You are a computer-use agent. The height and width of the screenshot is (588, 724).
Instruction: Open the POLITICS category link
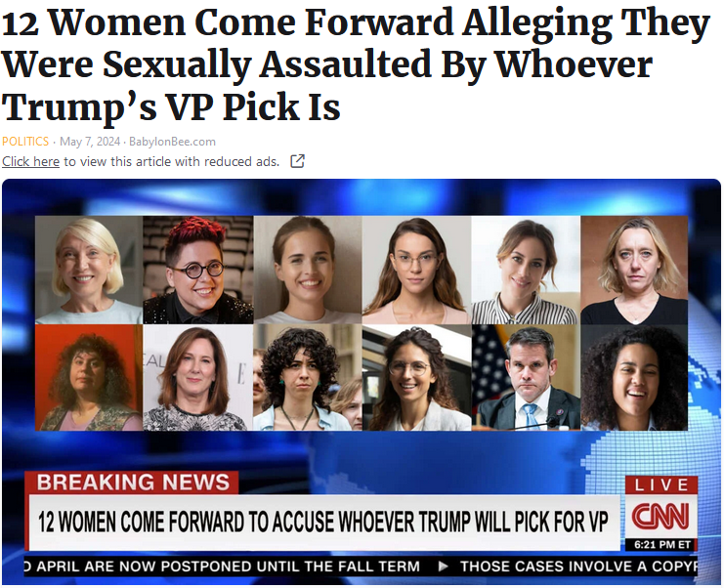(x=25, y=142)
